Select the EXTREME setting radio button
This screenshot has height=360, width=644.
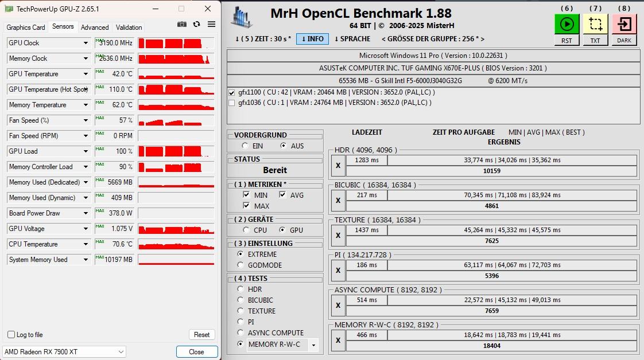click(240, 254)
